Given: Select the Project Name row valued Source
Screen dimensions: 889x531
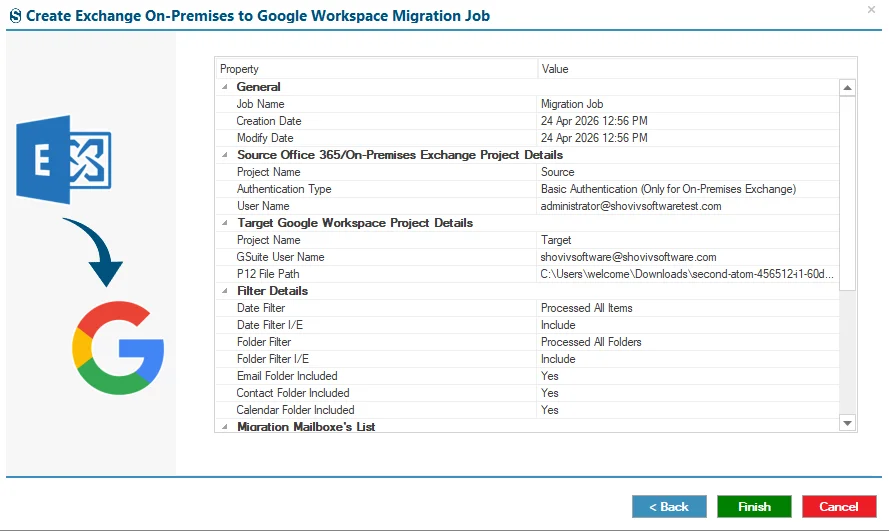Looking at the screenshot, I should (x=527, y=172).
